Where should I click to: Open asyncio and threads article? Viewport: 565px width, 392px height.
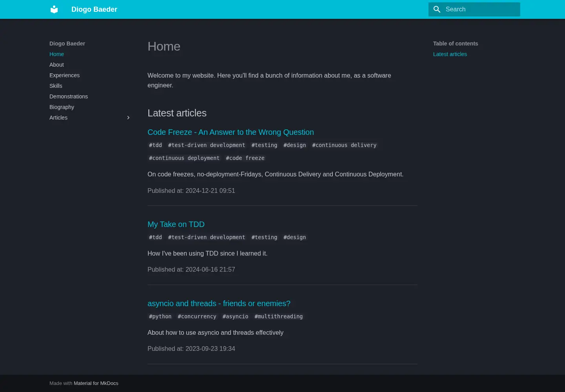pos(219,303)
